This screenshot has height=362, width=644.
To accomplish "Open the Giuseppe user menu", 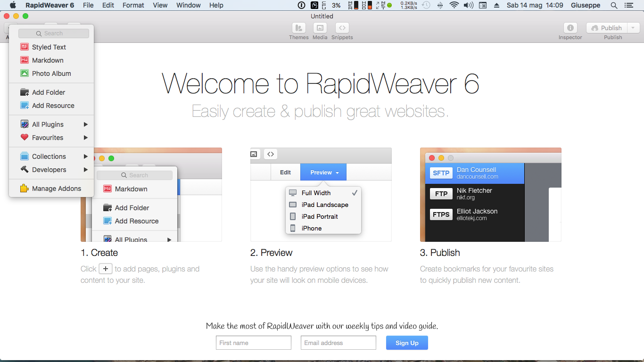I will 586,5.
